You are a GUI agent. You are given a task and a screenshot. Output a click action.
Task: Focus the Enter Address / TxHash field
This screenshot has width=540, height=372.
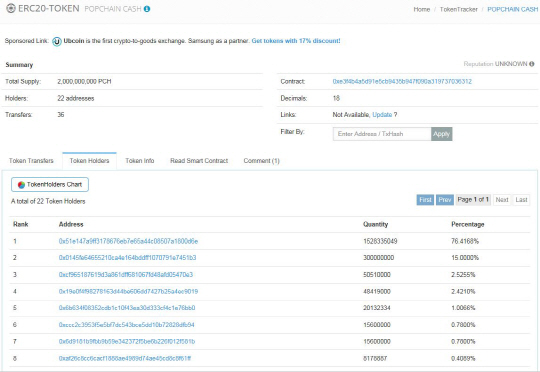(x=382, y=134)
